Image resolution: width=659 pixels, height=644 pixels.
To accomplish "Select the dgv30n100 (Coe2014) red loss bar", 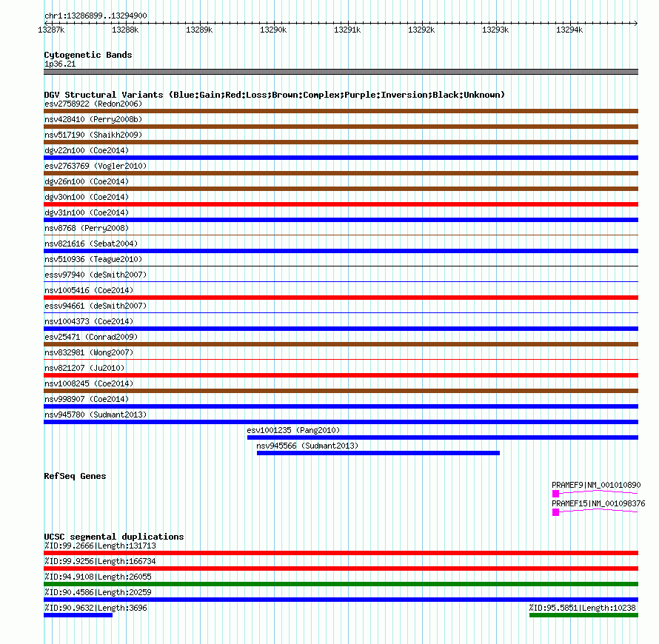I will point(341,204).
